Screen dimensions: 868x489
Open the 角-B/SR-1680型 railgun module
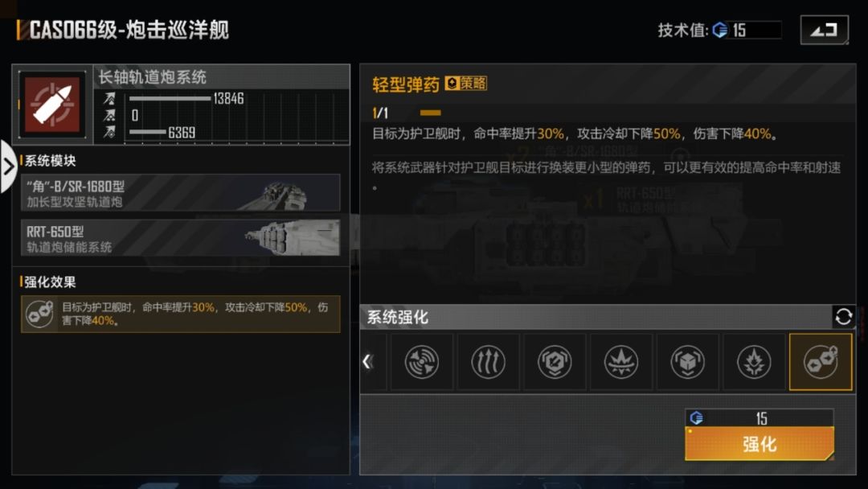[x=181, y=193]
